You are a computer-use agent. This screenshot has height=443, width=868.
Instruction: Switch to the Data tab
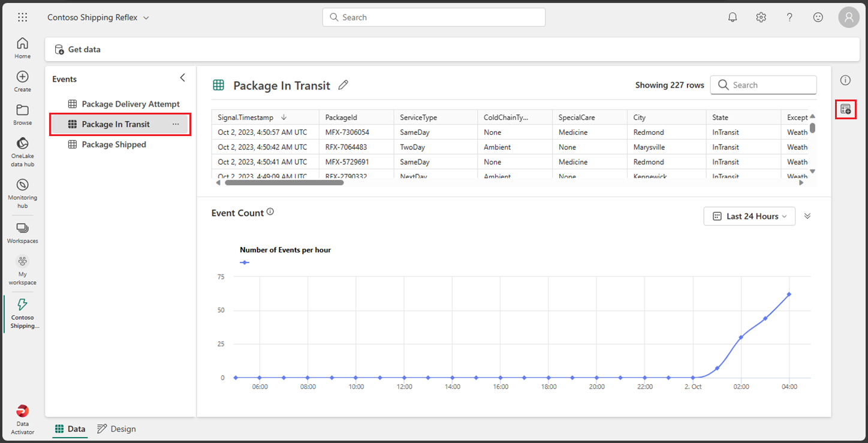tap(70, 429)
